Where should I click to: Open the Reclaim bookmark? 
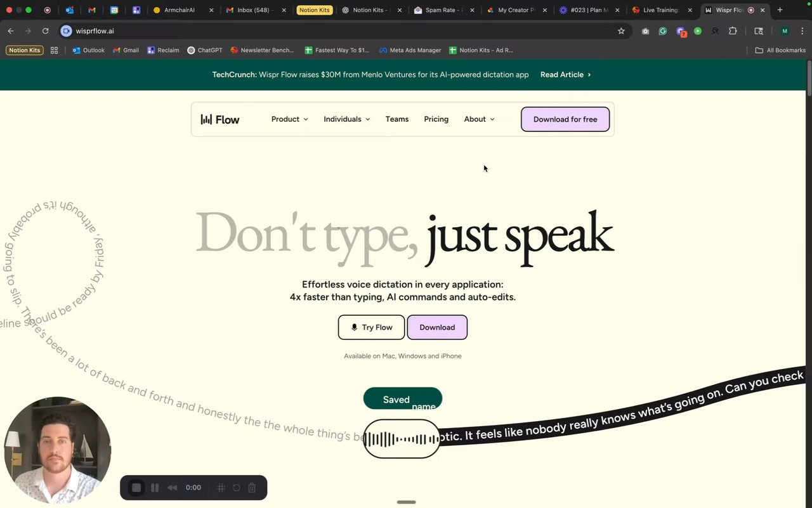tap(163, 50)
